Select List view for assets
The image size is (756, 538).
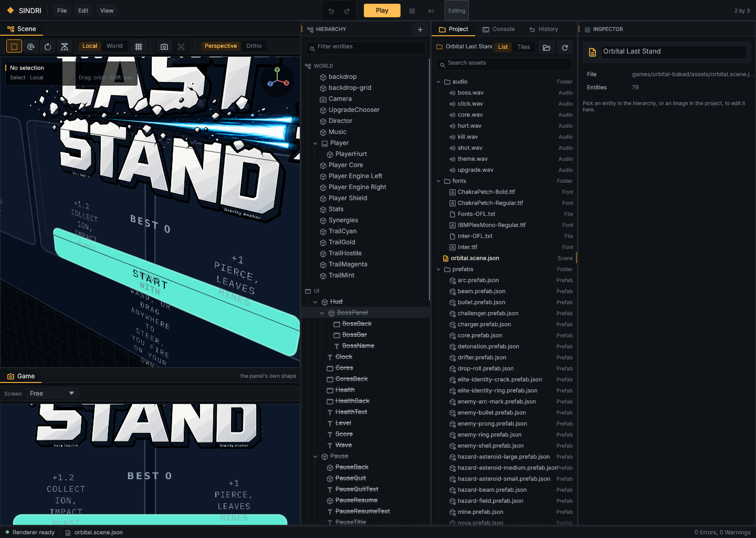tap(503, 47)
